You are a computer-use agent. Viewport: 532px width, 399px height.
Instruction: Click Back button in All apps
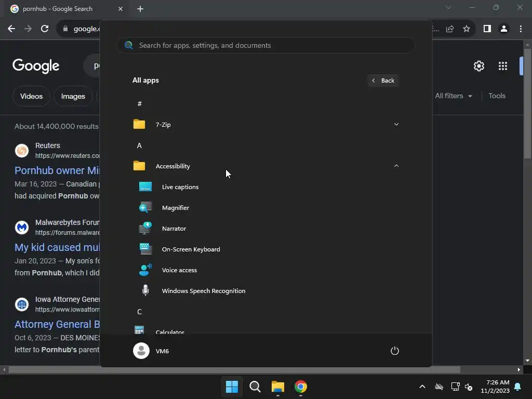[x=383, y=81]
